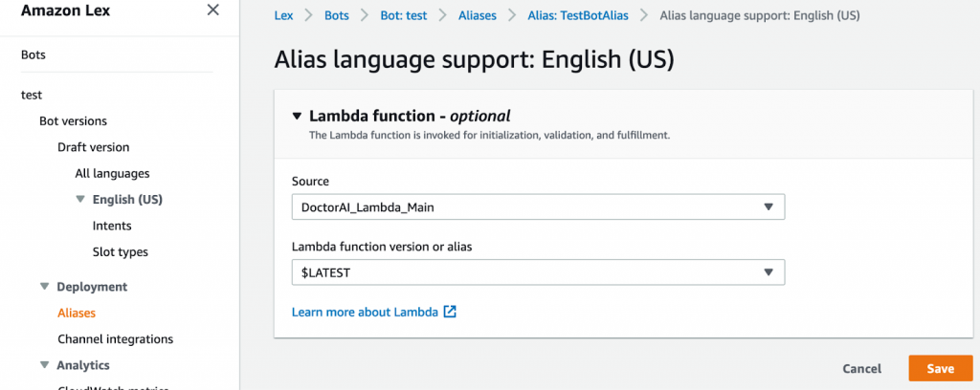Viewport: 980px width, 390px height.
Task: Open Bot versions in the sidebar
Action: tap(73, 121)
